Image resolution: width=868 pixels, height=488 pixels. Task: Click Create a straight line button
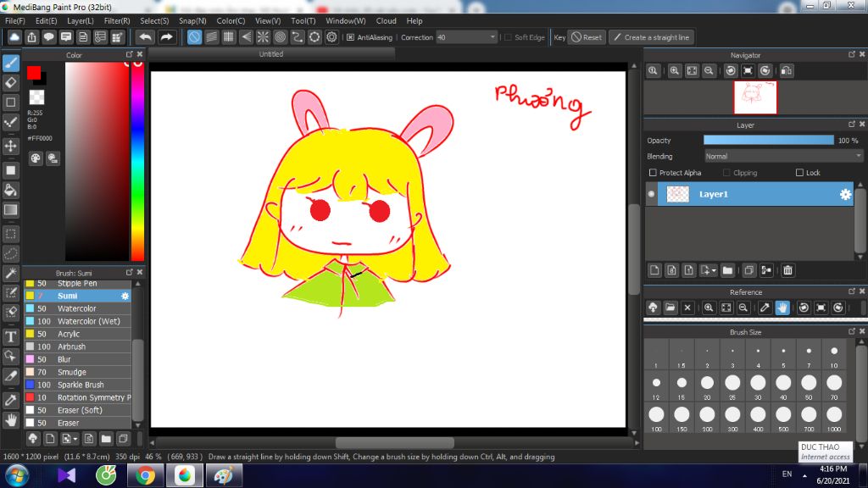(x=652, y=37)
